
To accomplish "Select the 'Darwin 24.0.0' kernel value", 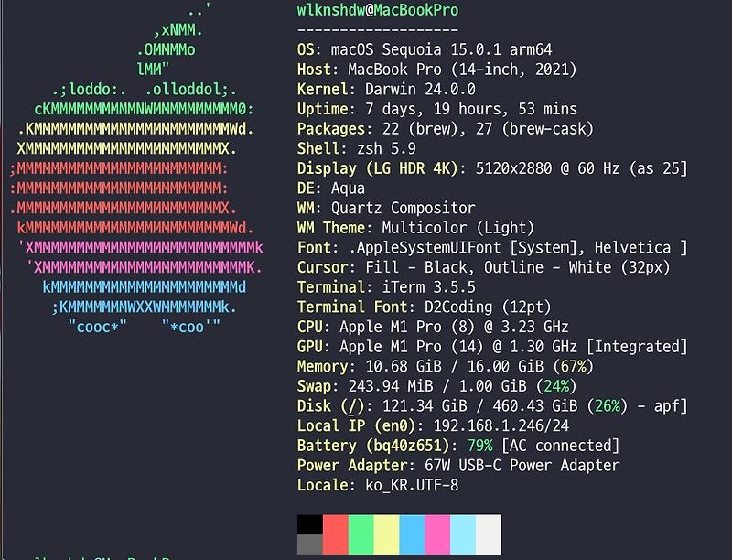I will [420, 89].
